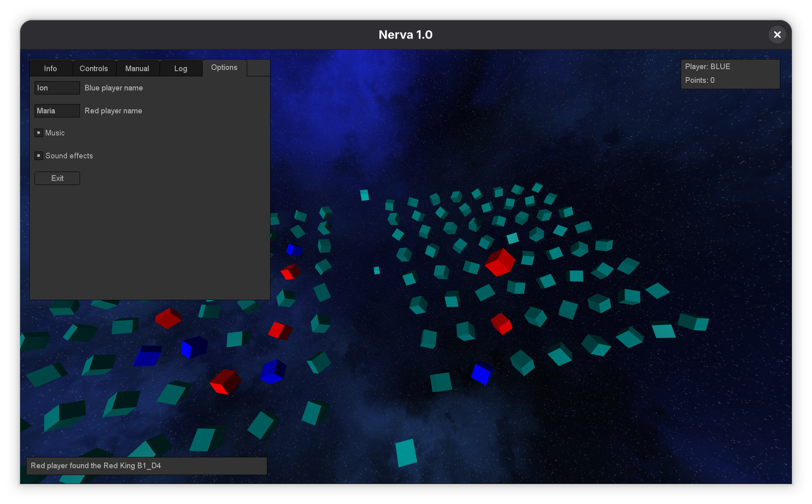Select the Options tab
The width and height of the screenshot is (812, 504).
coord(224,68)
